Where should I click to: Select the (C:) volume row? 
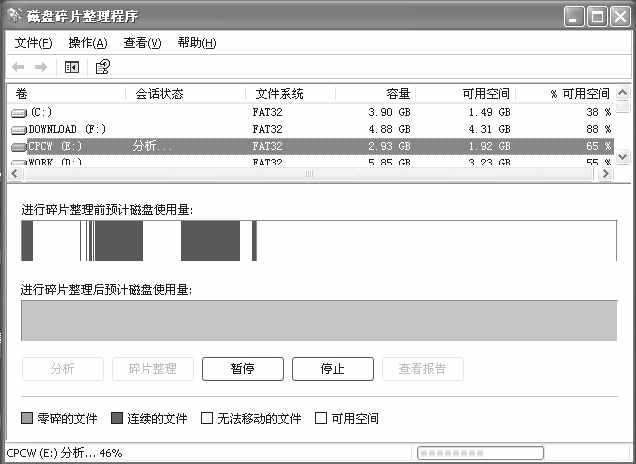tap(311, 112)
